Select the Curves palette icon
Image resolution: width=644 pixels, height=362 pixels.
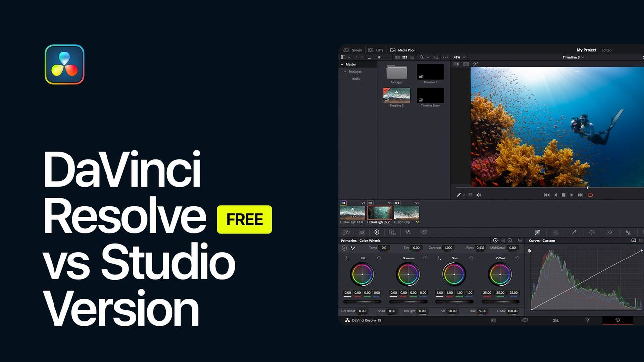coord(538,232)
